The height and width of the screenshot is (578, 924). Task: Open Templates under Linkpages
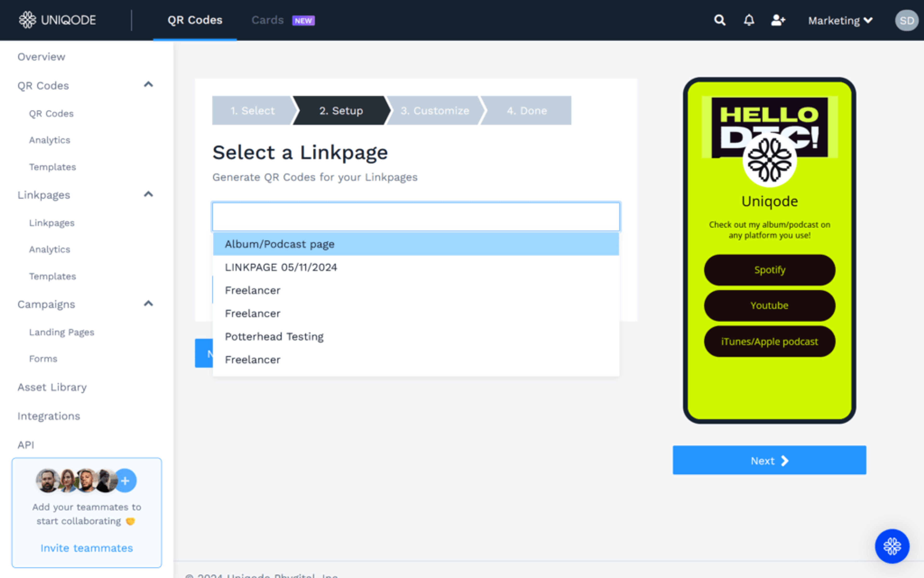coord(52,276)
